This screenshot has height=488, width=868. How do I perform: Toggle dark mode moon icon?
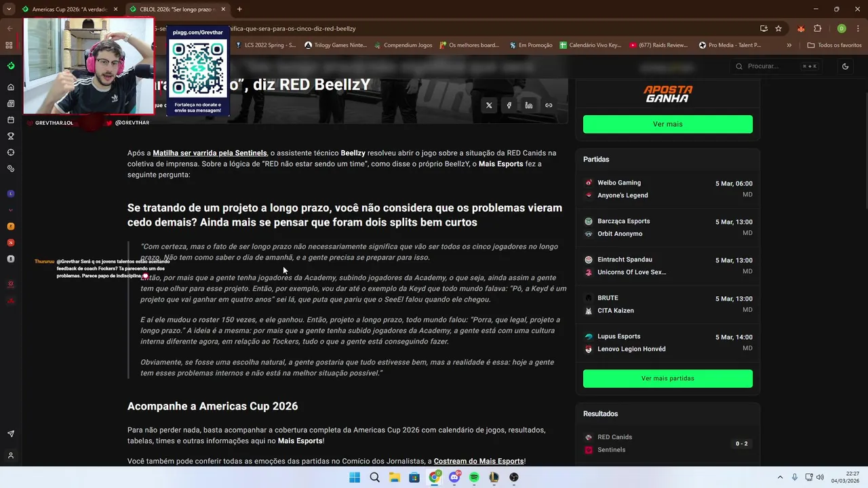pyautogui.click(x=845, y=66)
